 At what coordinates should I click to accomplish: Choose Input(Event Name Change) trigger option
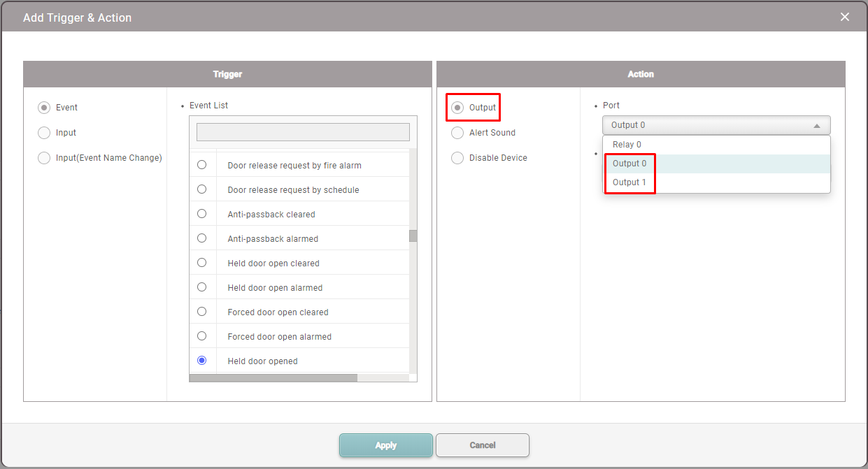tap(44, 158)
